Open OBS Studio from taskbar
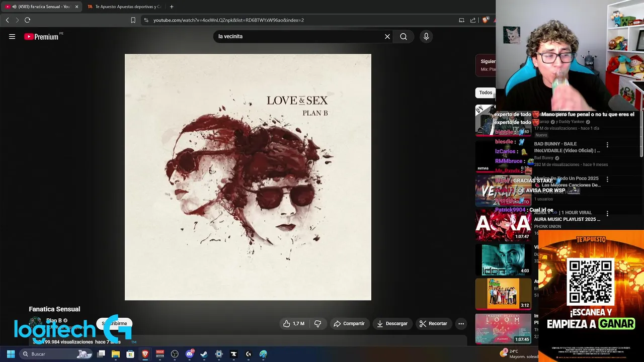This screenshot has height=362, width=644. point(175,354)
